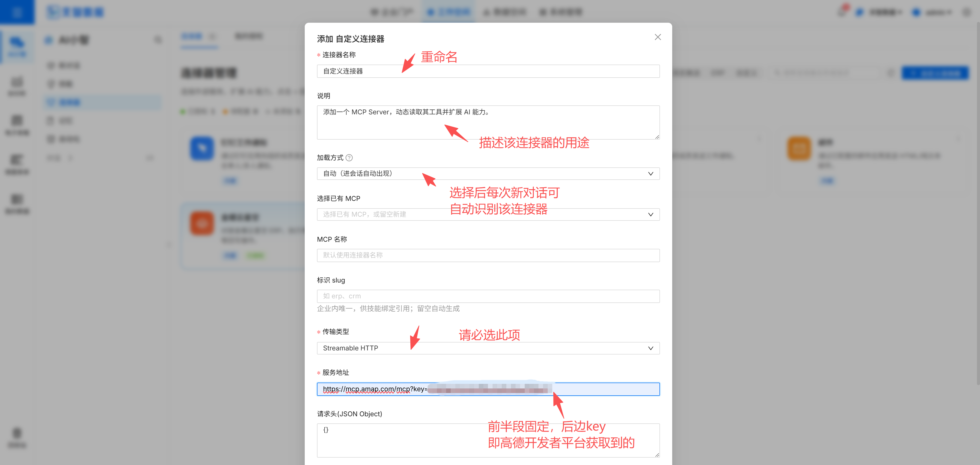The image size is (980, 465).
Task: Open the 传输类型 Streamable HTTP dropdown
Action: (x=488, y=348)
